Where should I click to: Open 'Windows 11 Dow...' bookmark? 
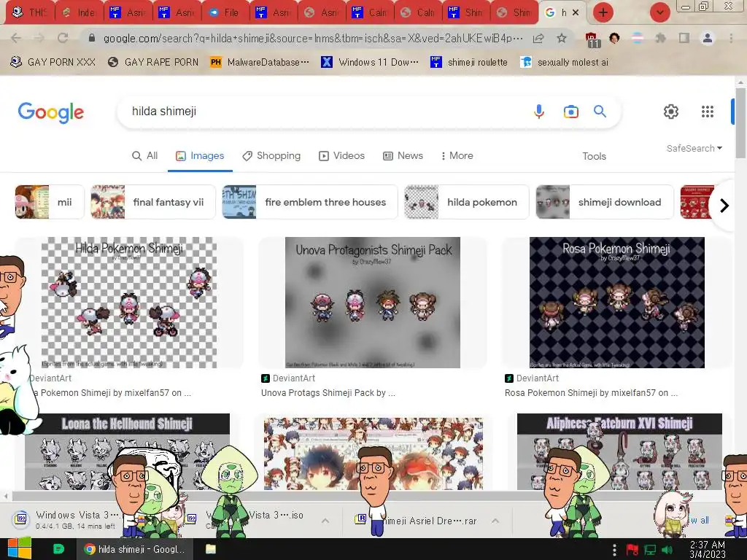370,62
